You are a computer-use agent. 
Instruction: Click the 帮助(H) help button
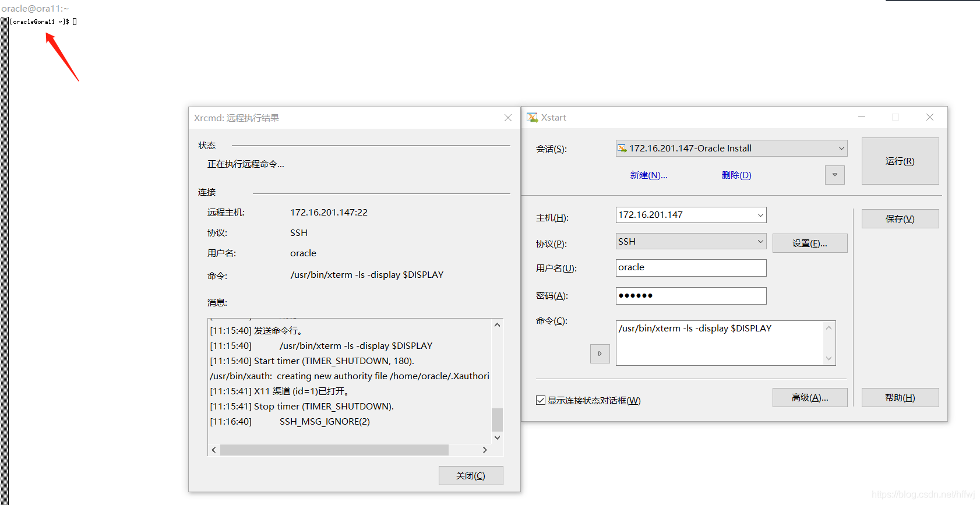pyautogui.click(x=900, y=397)
